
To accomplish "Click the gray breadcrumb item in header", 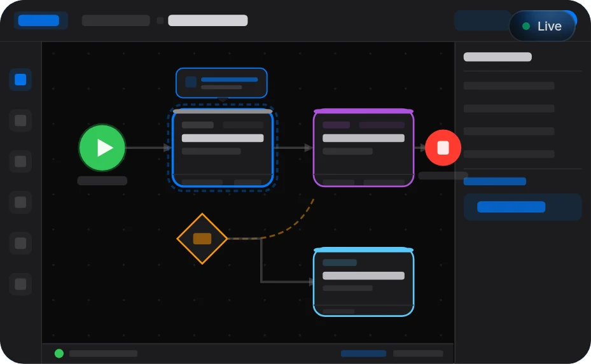I will [x=116, y=20].
